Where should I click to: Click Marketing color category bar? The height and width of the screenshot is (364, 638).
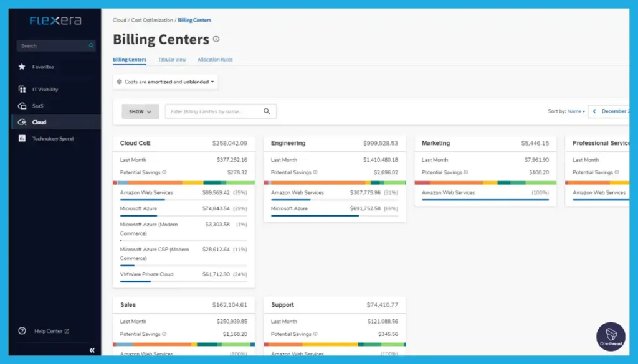tap(485, 183)
